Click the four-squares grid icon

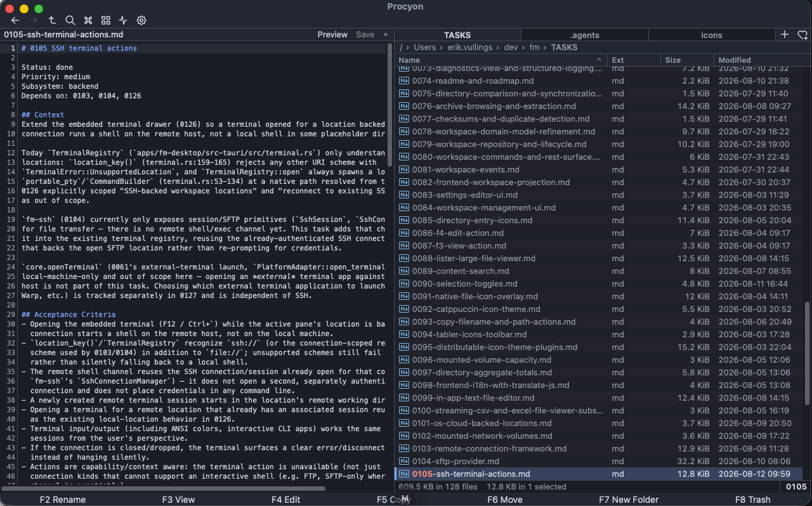[106, 20]
